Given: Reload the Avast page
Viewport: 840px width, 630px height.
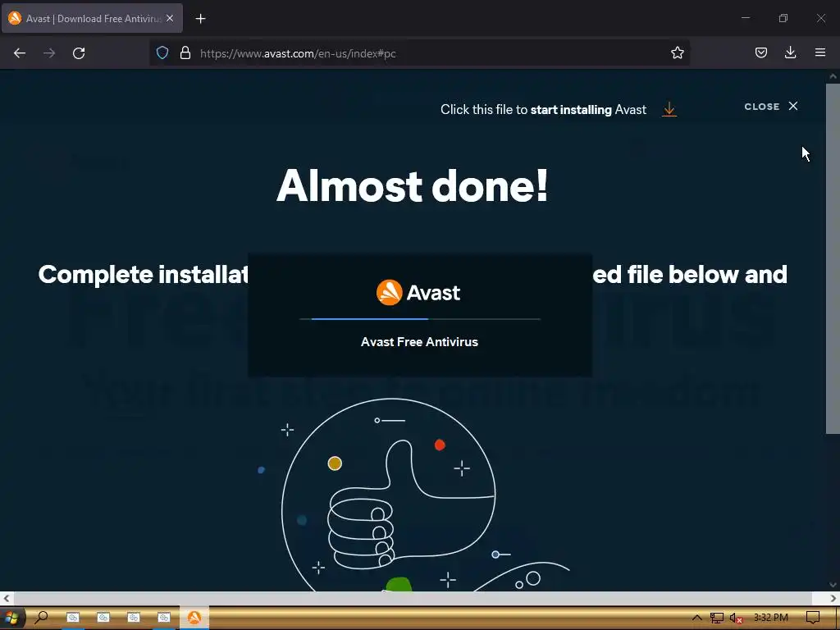Looking at the screenshot, I should 79,53.
